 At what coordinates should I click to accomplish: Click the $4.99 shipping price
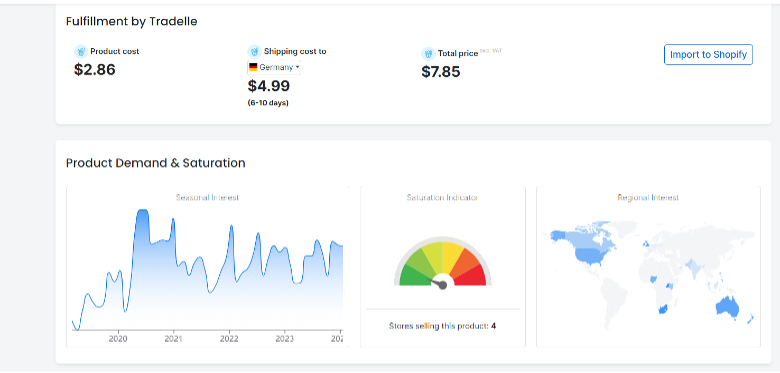point(269,86)
